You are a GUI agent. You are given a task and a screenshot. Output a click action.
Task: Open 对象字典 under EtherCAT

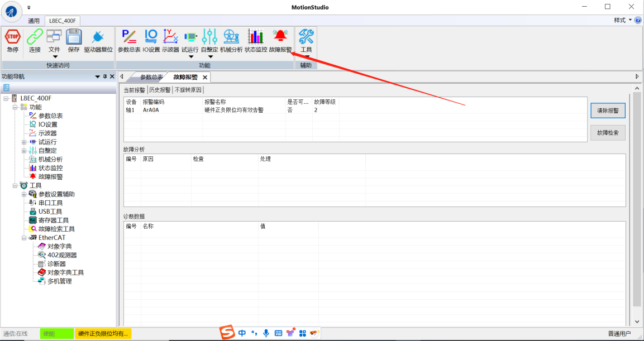(x=60, y=246)
